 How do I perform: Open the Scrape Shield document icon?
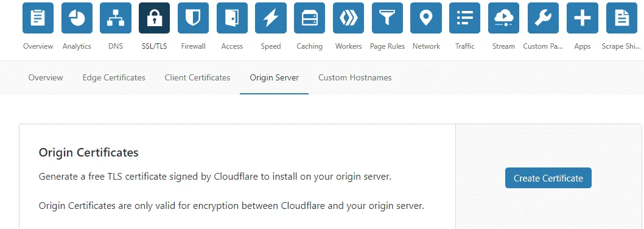click(x=621, y=18)
